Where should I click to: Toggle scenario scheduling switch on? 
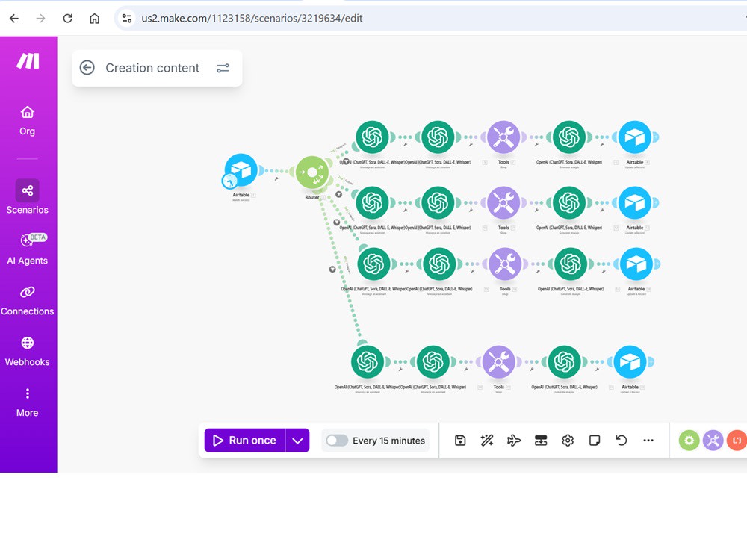tap(337, 441)
